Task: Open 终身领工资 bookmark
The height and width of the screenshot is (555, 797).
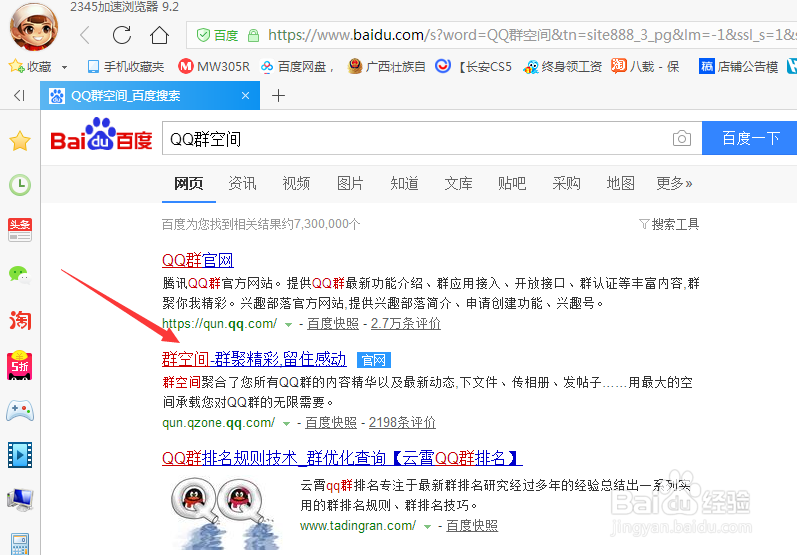Action: [563, 67]
